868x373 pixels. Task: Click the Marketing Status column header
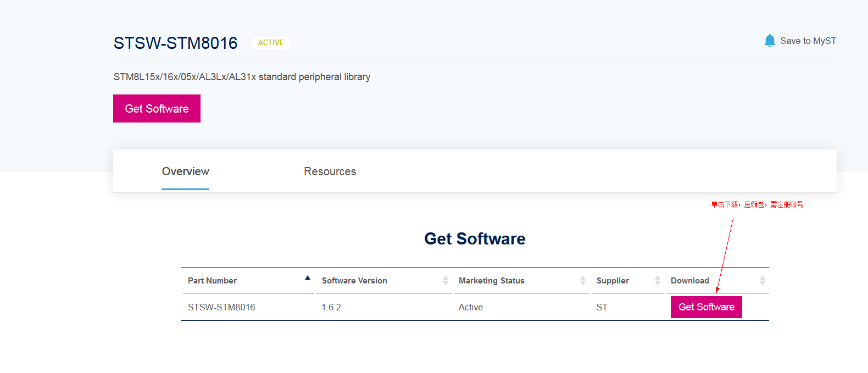pos(492,281)
